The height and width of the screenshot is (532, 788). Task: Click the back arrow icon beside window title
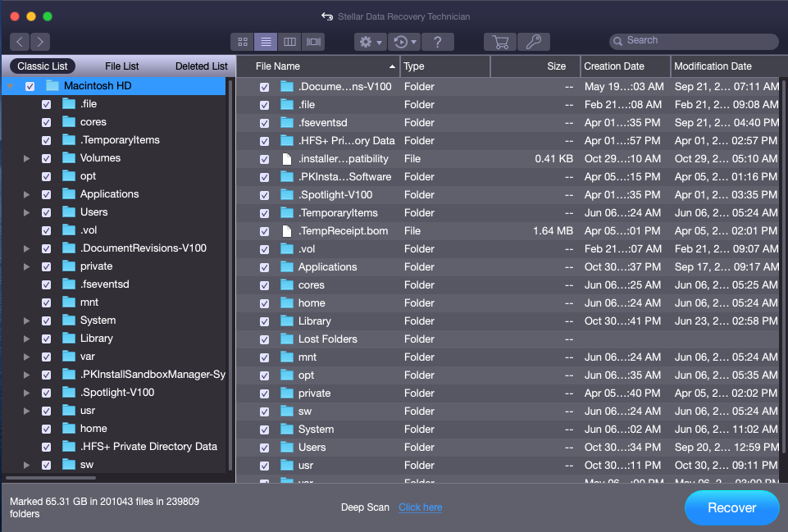327,16
